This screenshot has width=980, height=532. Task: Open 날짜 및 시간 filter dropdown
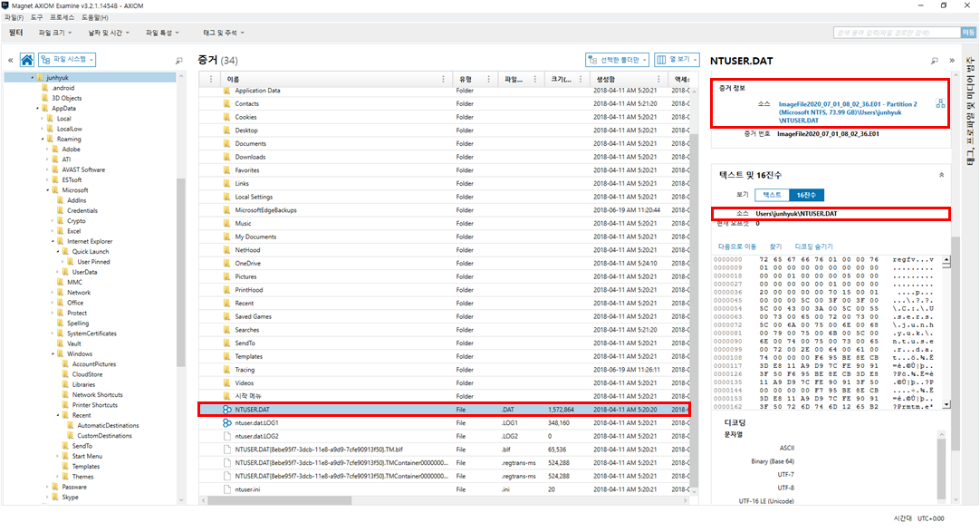[109, 33]
